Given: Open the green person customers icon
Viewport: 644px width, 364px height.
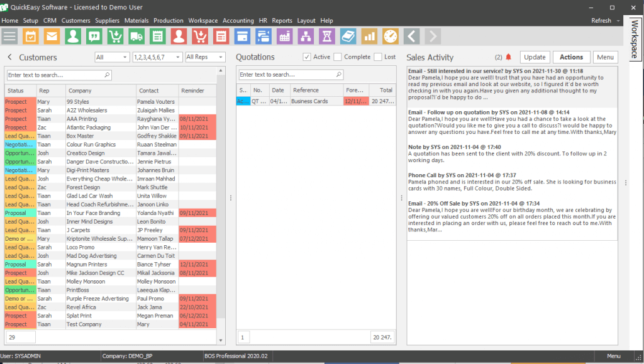Looking at the screenshot, I should pyautogui.click(x=73, y=36).
